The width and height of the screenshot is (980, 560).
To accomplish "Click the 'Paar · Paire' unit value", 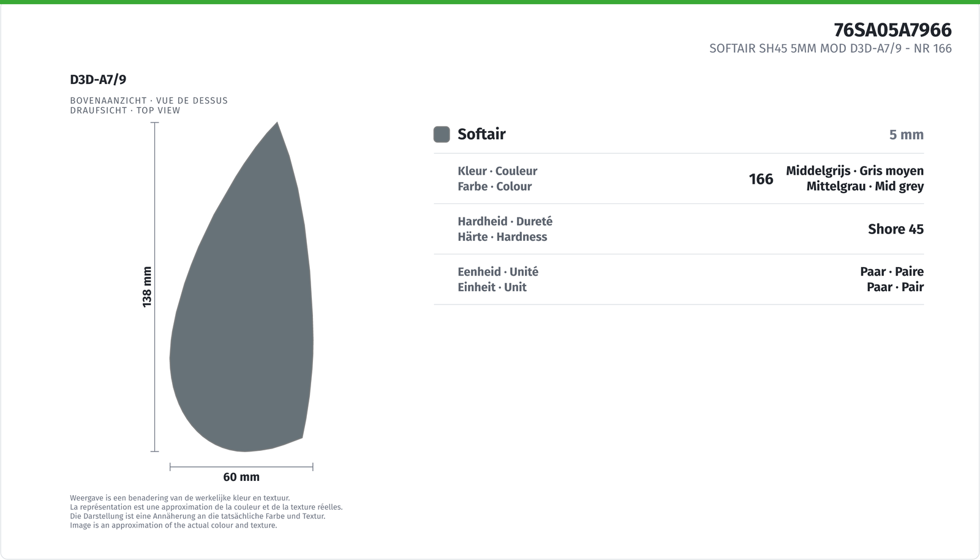I will [892, 271].
